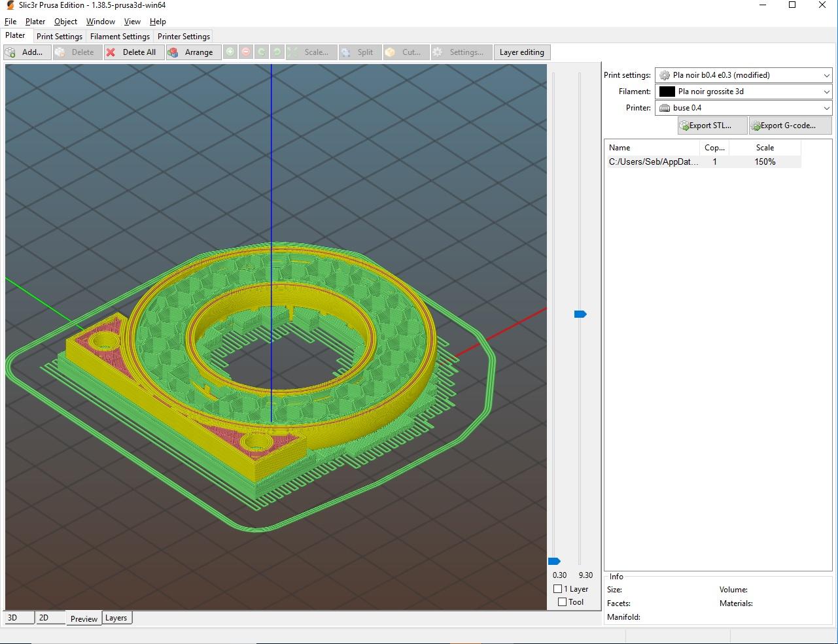Click the Arrange objects icon
Viewport: 838px width, 644px height.
tap(174, 52)
